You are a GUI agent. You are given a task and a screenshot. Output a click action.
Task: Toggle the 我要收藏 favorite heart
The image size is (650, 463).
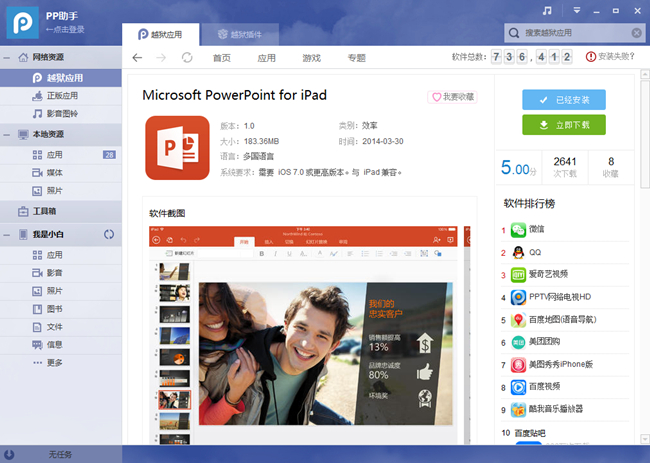coord(453,97)
